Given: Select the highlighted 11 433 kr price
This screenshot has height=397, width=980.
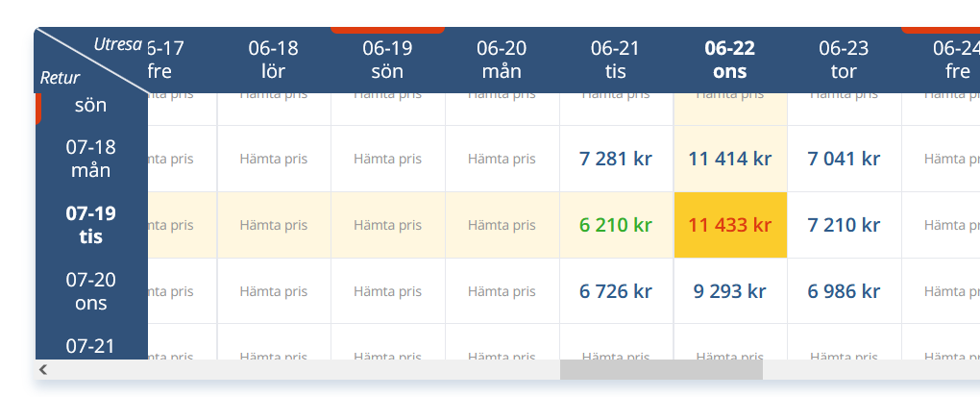Looking at the screenshot, I should [730, 225].
